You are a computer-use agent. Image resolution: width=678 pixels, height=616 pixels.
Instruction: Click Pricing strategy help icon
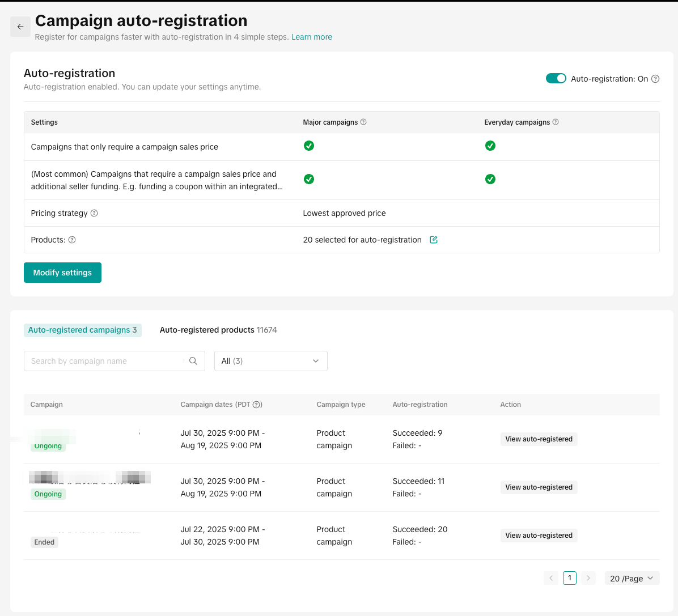tap(94, 213)
